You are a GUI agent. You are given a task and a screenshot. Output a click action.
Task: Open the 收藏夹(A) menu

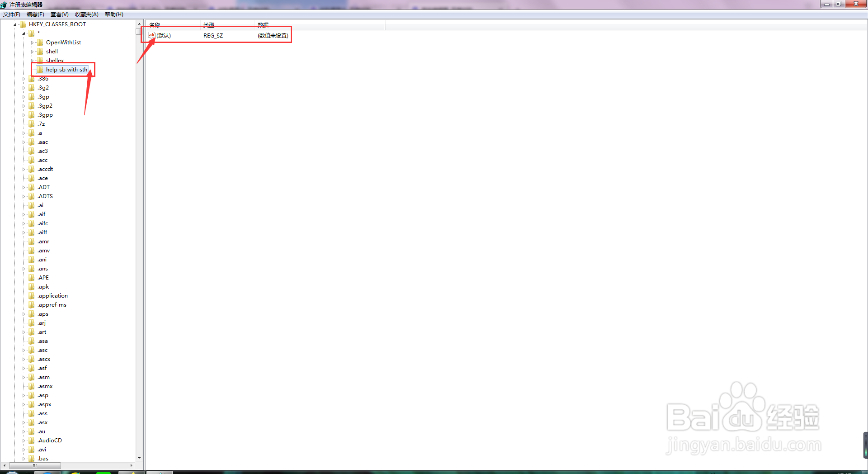point(87,14)
